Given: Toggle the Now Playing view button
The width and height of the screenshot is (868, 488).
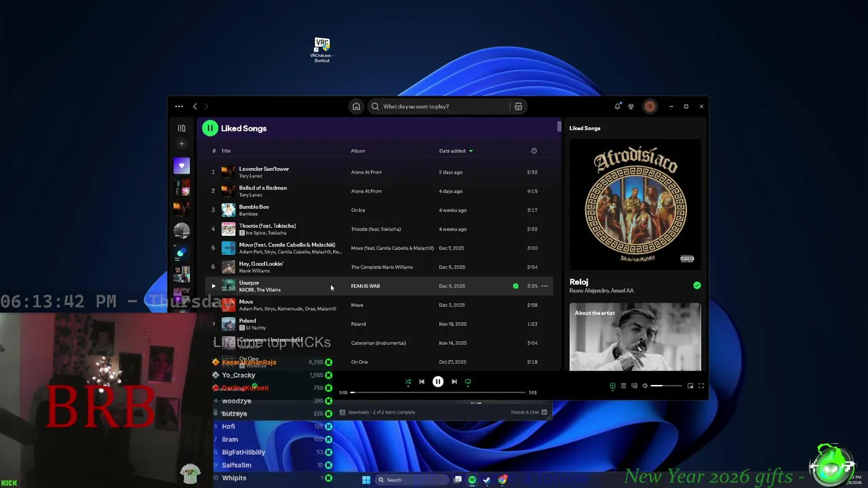Looking at the screenshot, I should (x=612, y=386).
